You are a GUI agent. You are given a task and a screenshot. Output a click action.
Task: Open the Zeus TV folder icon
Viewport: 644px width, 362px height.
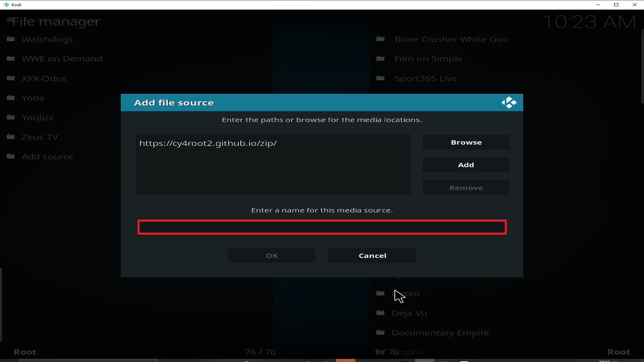(11, 137)
